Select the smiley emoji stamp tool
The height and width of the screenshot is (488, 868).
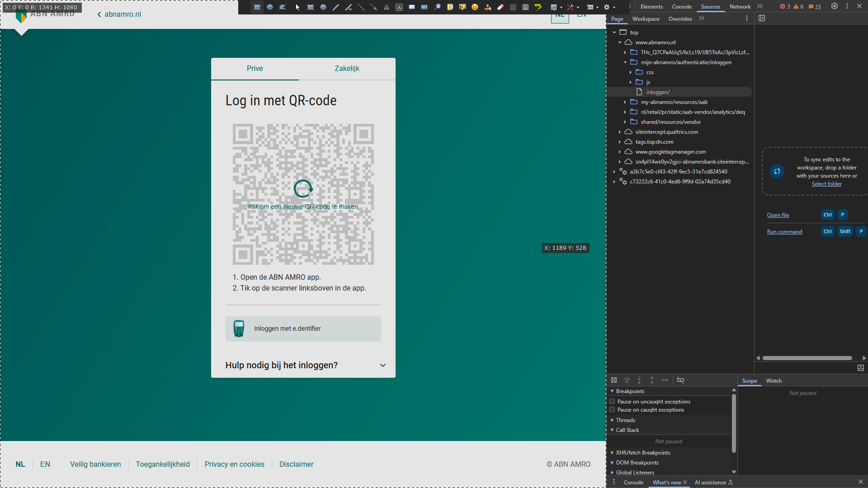[475, 7]
